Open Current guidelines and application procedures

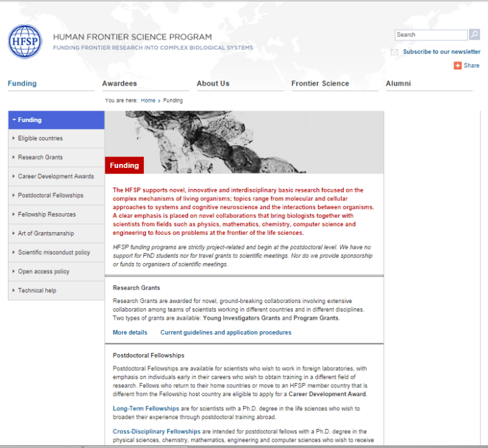coord(225,333)
